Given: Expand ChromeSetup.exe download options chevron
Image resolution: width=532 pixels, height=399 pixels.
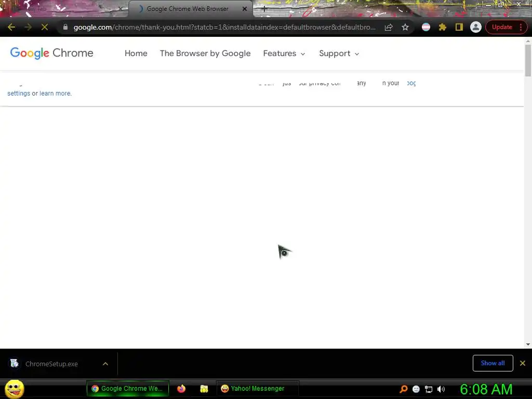Looking at the screenshot, I should coord(105,364).
